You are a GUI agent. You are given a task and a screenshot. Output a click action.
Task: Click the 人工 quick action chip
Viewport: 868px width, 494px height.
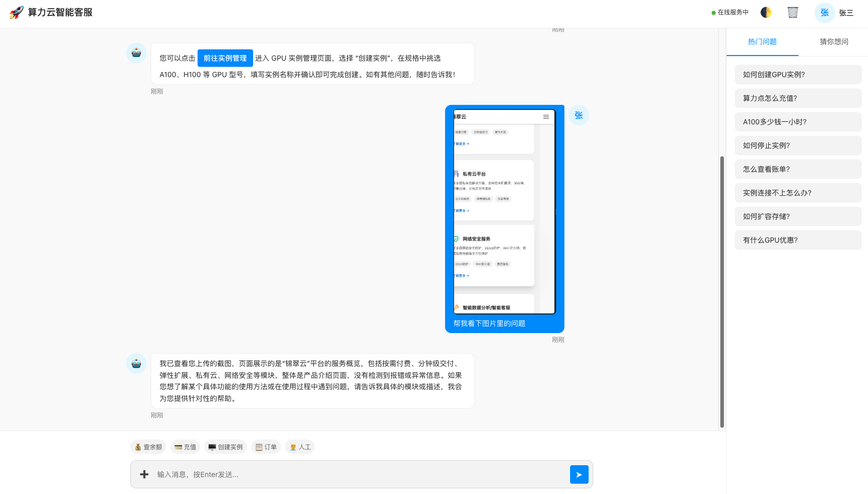pos(300,447)
